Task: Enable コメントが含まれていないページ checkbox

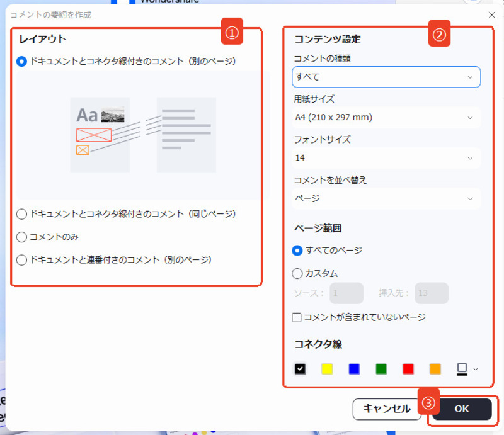Action: pyautogui.click(x=296, y=318)
